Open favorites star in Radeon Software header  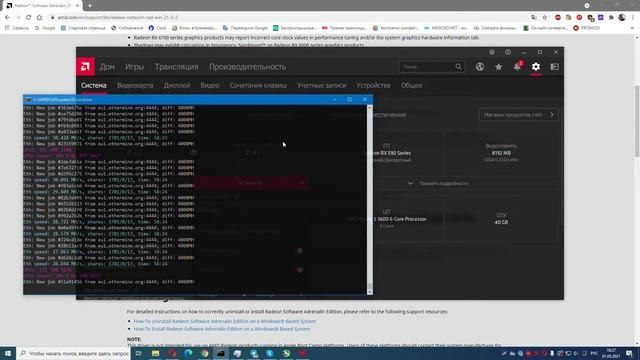498,67
